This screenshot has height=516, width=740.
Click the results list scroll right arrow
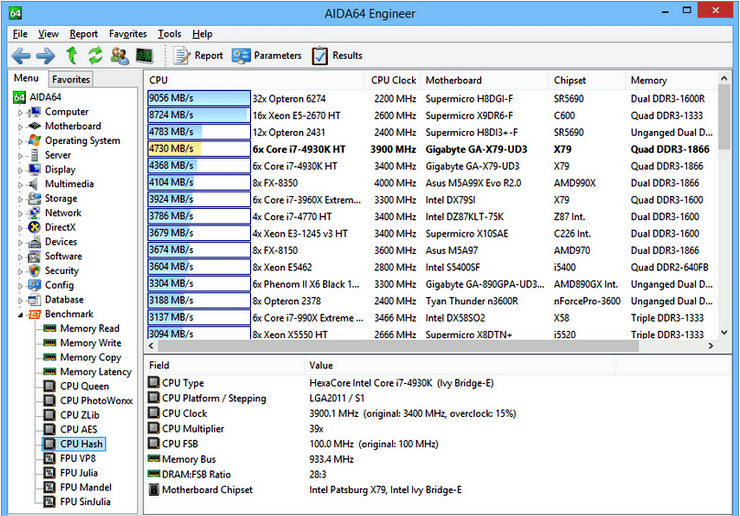(x=711, y=346)
